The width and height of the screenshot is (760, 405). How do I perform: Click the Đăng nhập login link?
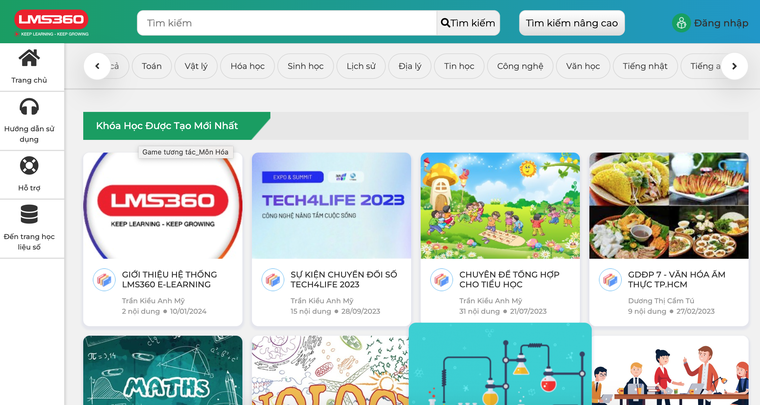[x=721, y=23]
